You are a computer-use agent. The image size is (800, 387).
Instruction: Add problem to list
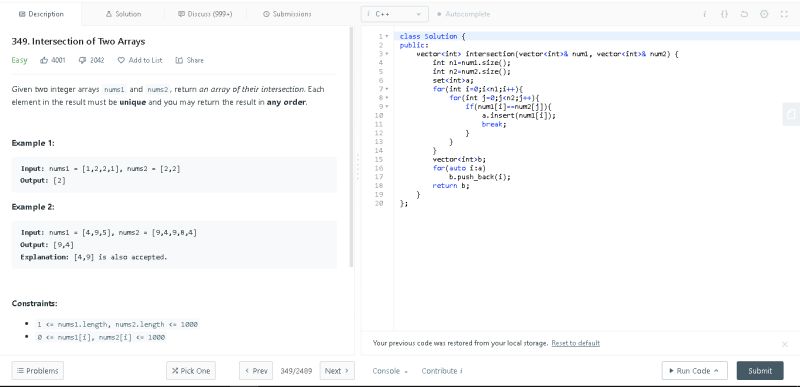pyautogui.click(x=140, y=60)
